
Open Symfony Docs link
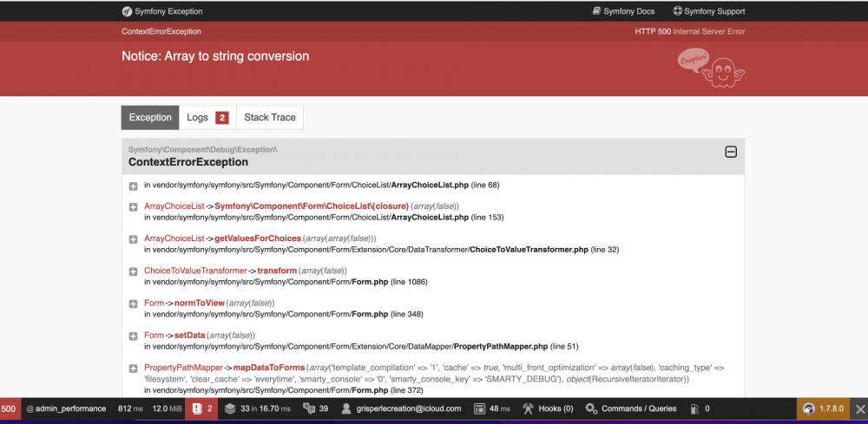coord(623,11)
